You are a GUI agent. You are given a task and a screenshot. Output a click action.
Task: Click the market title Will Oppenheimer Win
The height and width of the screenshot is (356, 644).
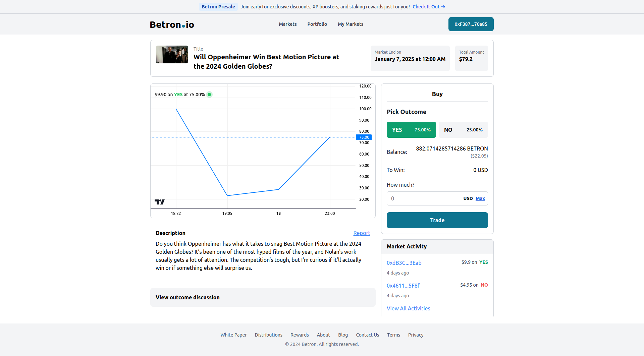tap(266, 62)
